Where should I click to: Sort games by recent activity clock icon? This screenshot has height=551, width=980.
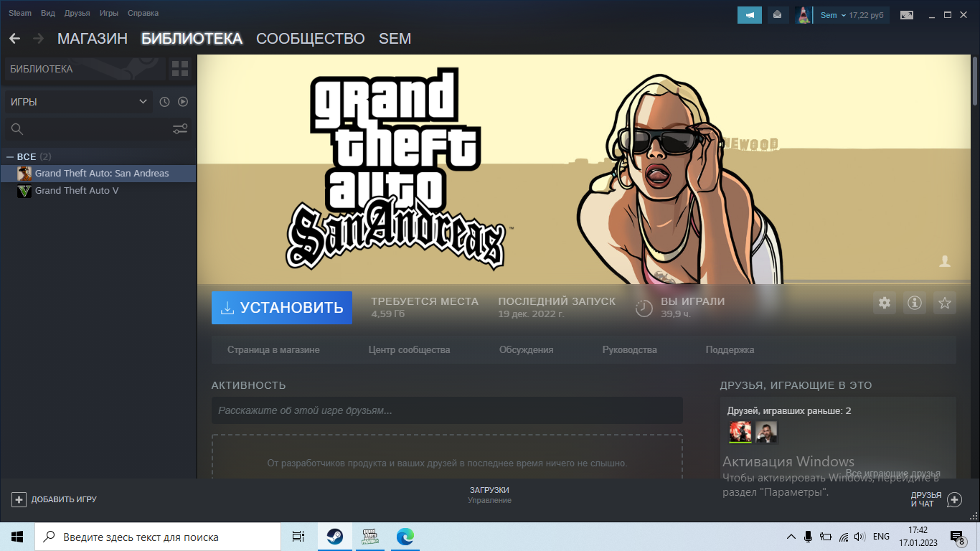coord(164,102)
